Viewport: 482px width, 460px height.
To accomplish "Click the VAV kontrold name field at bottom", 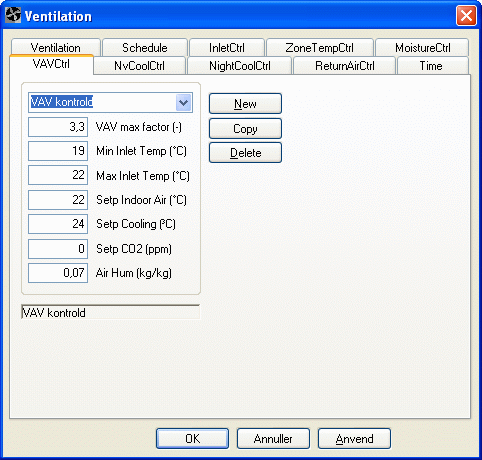I will coord(110,312).
